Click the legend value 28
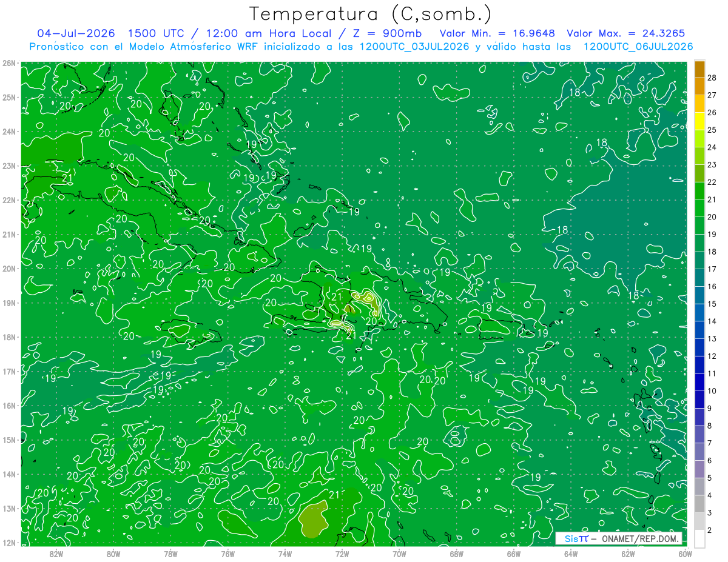This screenshot has width=728, height=562. [712, 78]
